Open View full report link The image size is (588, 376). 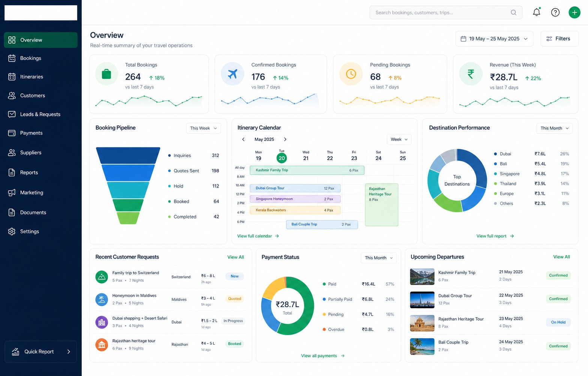[x=495, y=236]
